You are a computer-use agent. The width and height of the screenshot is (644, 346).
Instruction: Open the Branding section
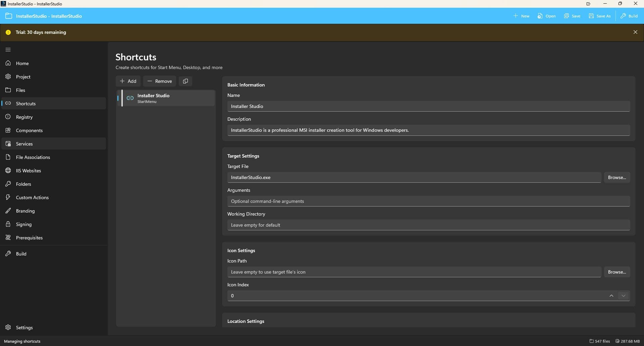[x=25, y=211]
